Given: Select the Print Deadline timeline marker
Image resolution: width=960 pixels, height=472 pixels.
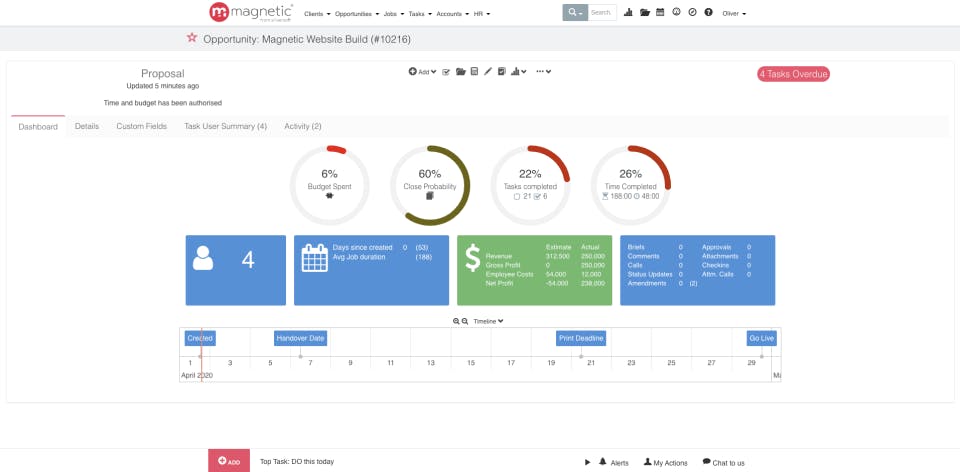Looking at the screenshot, I should [x=581, y=339].
